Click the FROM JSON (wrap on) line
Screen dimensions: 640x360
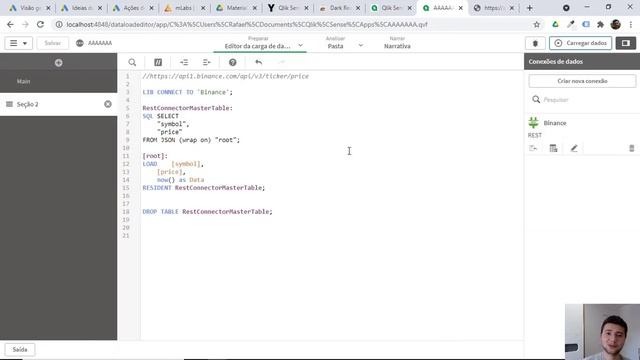pos(191,140)
